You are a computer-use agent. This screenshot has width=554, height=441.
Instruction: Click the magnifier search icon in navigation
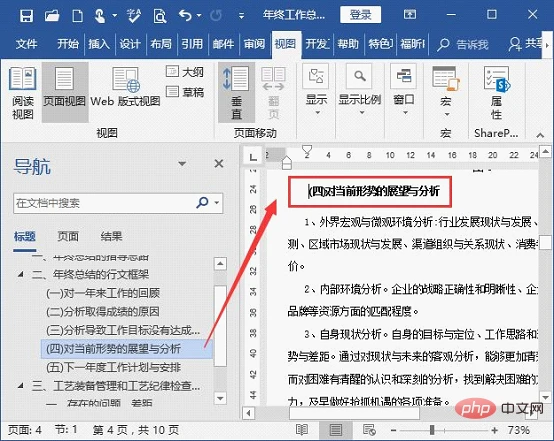[202, 202]
